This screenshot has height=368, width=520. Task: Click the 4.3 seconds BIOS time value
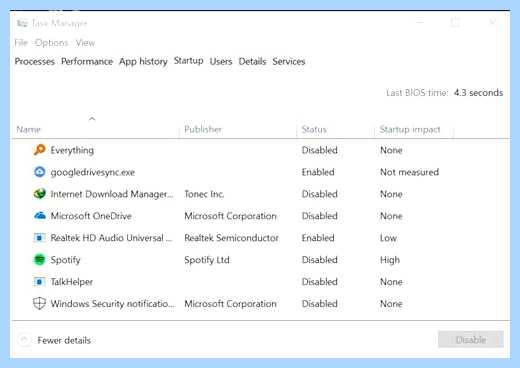point(478,93)
